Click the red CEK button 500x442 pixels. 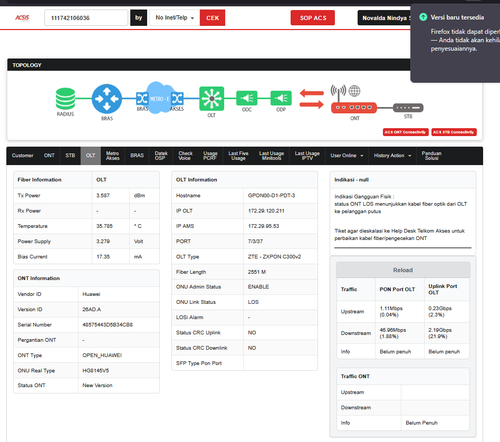coord(212,18)
